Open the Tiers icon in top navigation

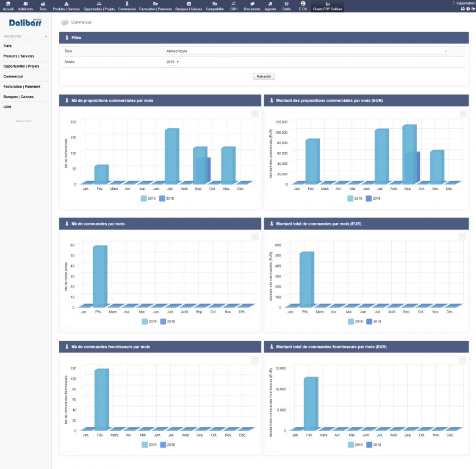[x=43, y=4]
